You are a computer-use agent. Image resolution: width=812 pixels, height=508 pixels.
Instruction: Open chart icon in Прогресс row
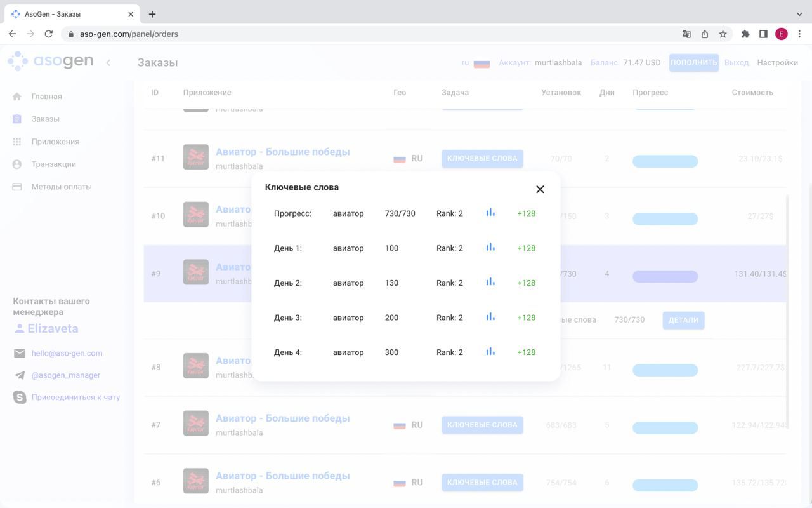pyautogui.click(x=490, y=213)
